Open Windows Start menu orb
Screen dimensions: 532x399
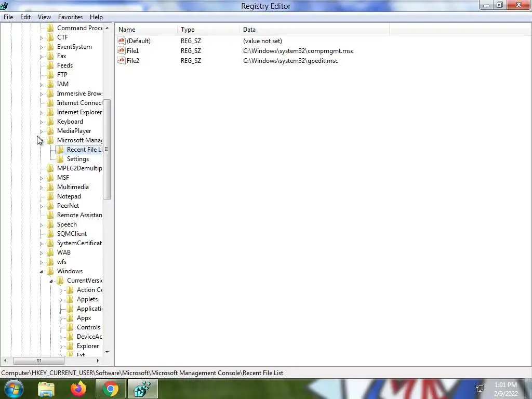coord(14,389)
